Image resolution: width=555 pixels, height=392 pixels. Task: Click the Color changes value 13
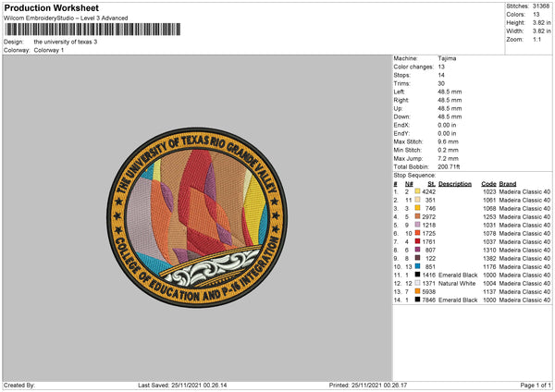coord(441,67)
